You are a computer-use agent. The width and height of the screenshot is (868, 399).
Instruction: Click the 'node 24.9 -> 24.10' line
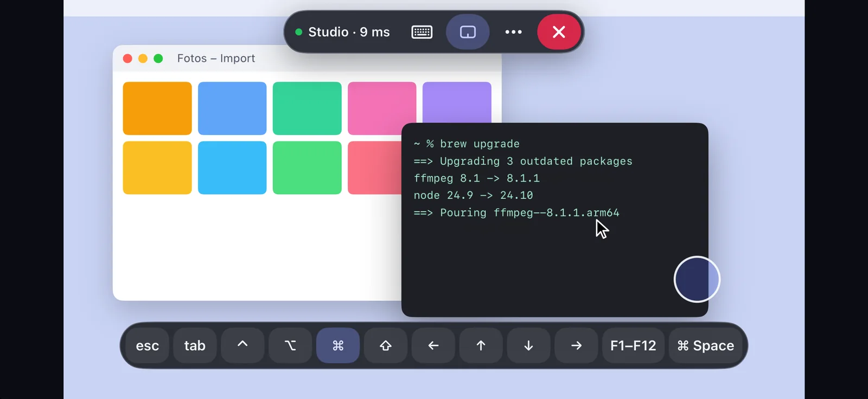[x=473, y=195]
